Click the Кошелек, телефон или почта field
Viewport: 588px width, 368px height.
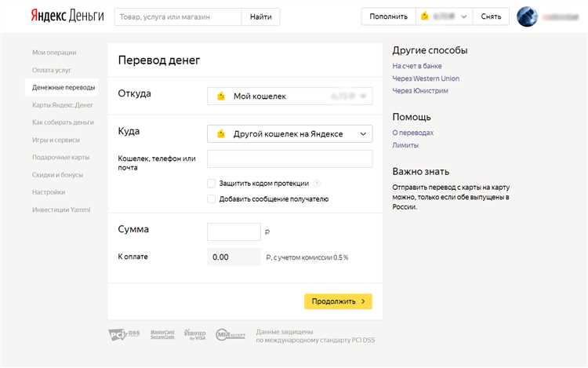pyautogui.click(x=289, y=158)
